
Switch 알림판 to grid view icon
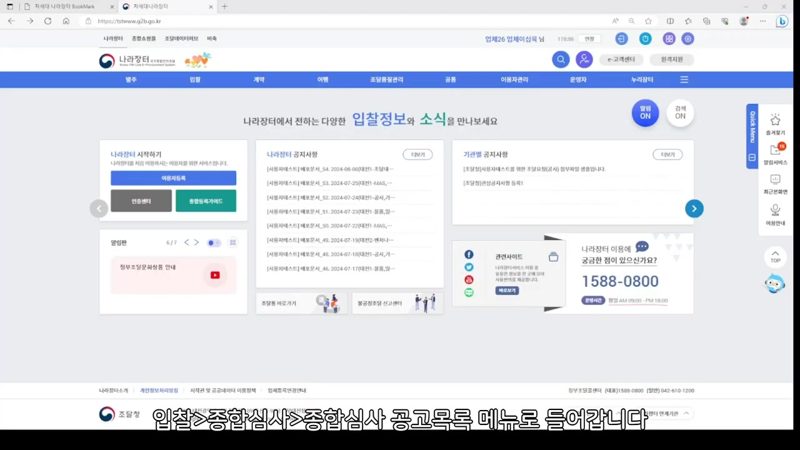[x=233, y=243]
